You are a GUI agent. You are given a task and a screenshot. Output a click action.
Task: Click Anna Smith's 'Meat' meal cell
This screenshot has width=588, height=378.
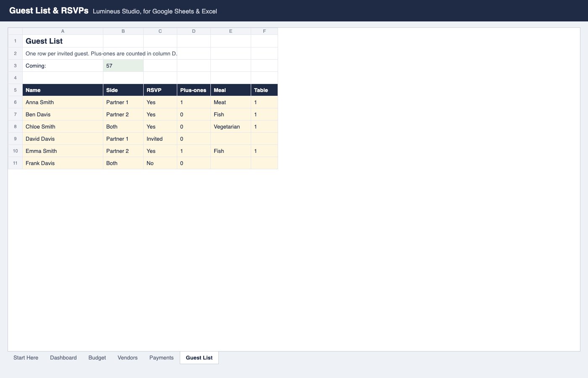pos(231,102)
